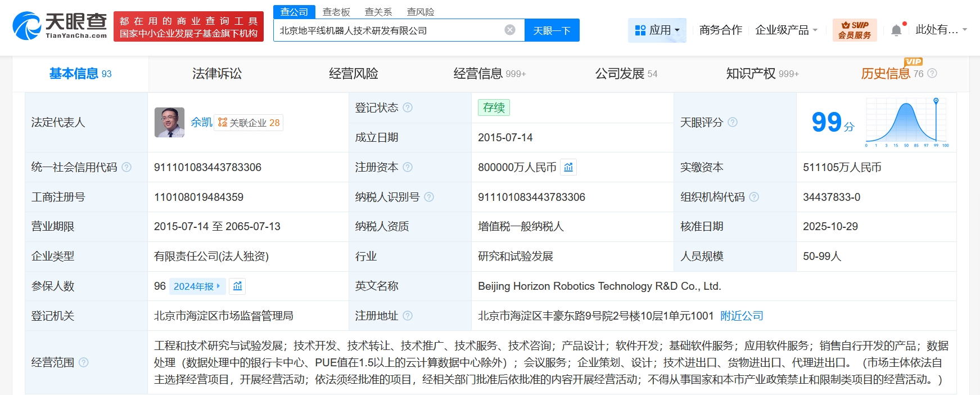Open the 应用 dropdown menu
The image size is (980, 395).
point(657,30)
